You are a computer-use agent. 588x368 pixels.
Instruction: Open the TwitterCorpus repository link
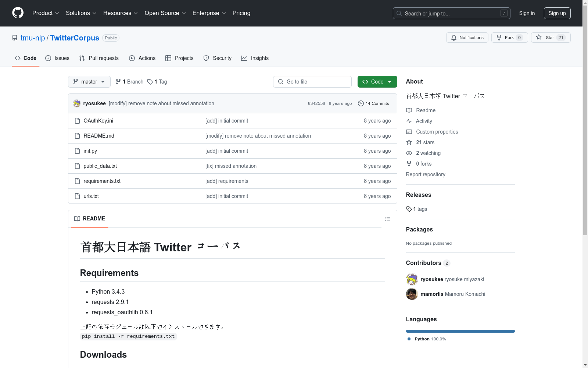pyautogui.click(x=75, y=38)
